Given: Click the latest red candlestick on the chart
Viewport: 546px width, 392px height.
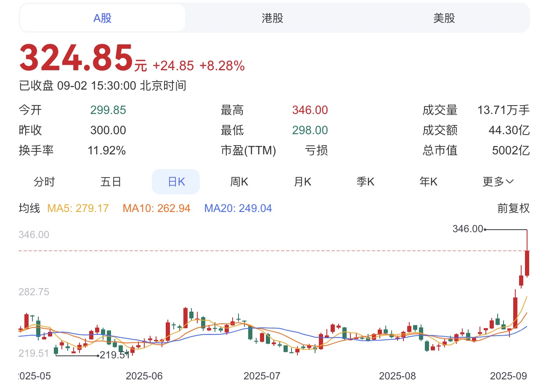Looking at the screenshot, I should (x=527, y=263).
